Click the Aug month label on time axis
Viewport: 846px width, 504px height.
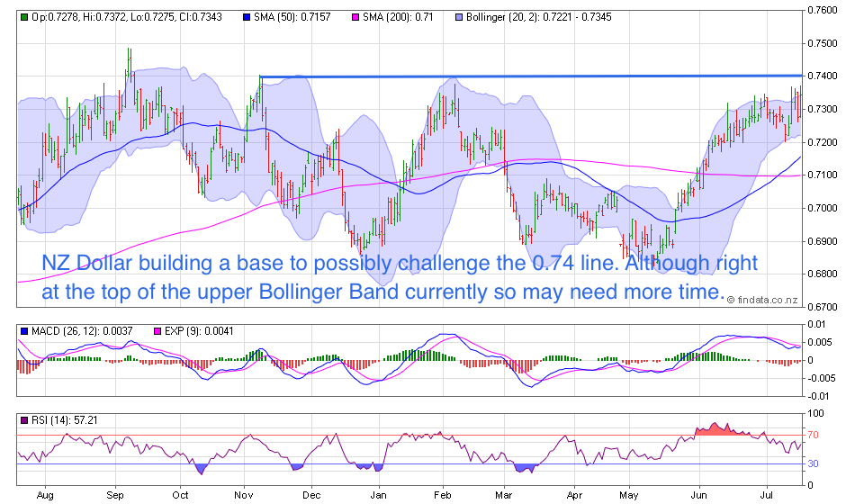click(45, 496)
